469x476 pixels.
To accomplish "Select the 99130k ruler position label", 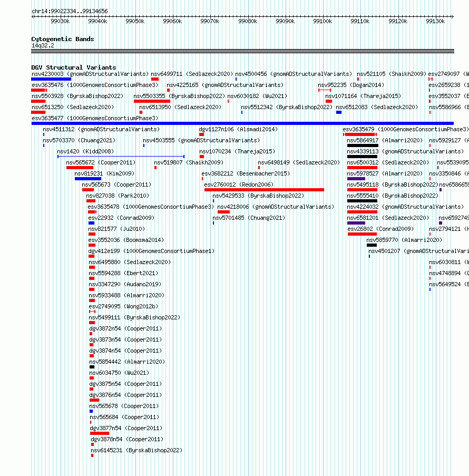I will pos(435,21).
